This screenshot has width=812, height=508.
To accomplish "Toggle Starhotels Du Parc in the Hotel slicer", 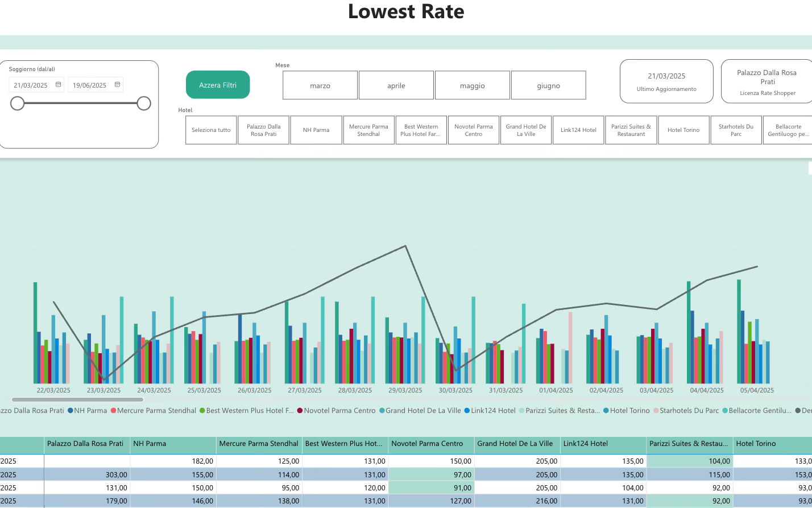I will [x=736, y=130].
